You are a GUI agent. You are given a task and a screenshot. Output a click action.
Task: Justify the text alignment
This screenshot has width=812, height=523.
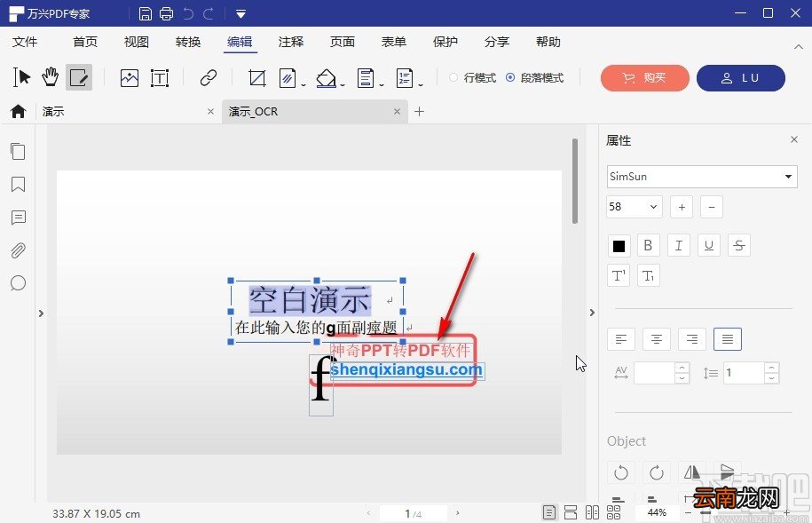pyautogui.click(x=728, y=339)
